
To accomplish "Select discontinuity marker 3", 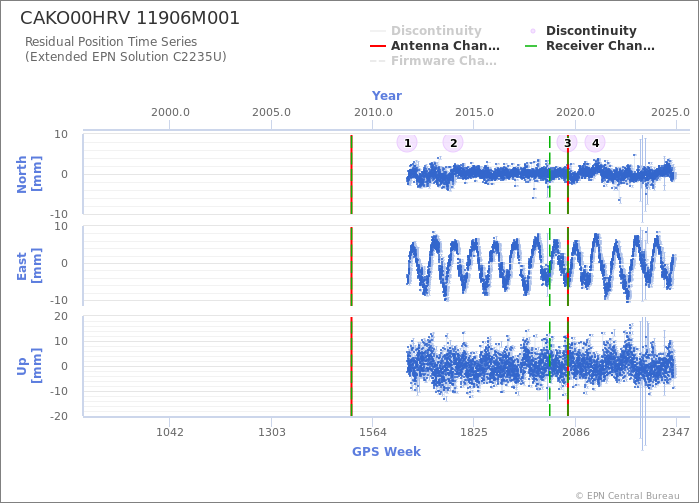I will point(567,143).
